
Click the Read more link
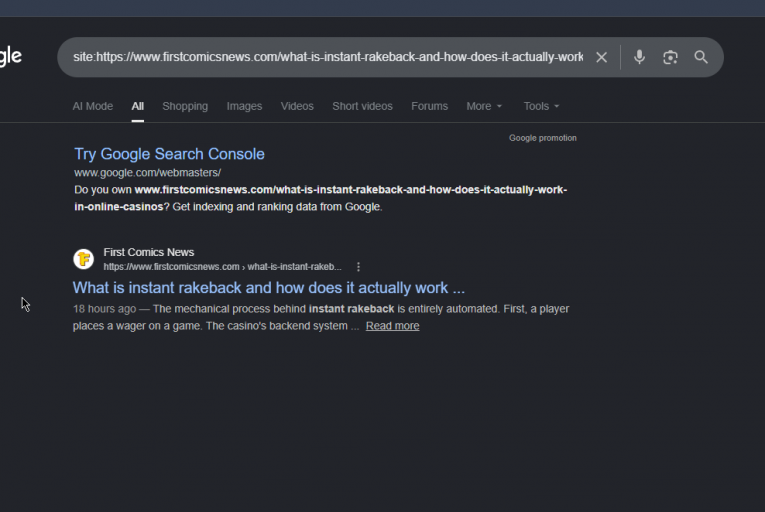pos(393,326)
